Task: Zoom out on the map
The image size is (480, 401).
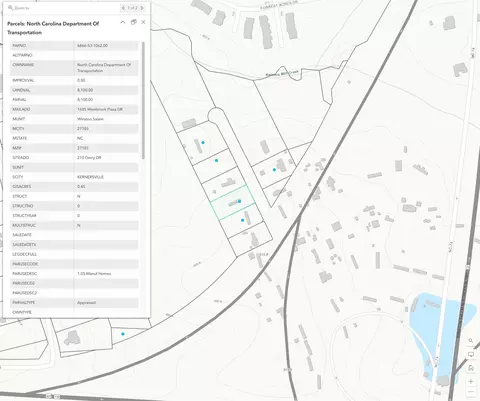Action: (471, 392)
